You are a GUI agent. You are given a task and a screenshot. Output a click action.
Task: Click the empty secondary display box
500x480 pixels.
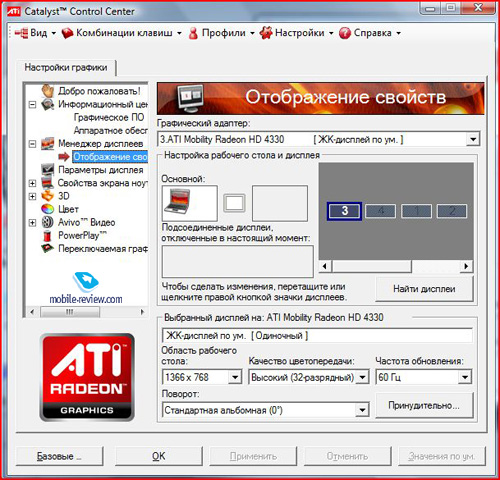(x=280, y=203)
